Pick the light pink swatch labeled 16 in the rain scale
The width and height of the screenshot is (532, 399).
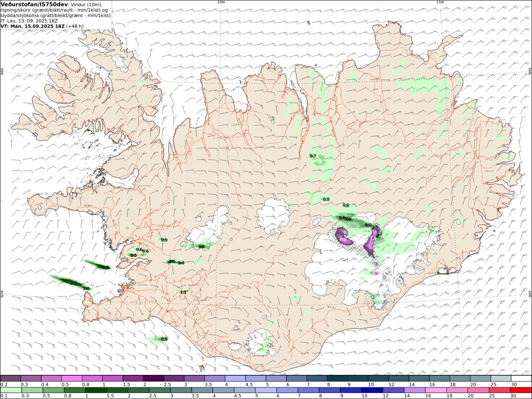pyautogui.click(x=436, y=390)
